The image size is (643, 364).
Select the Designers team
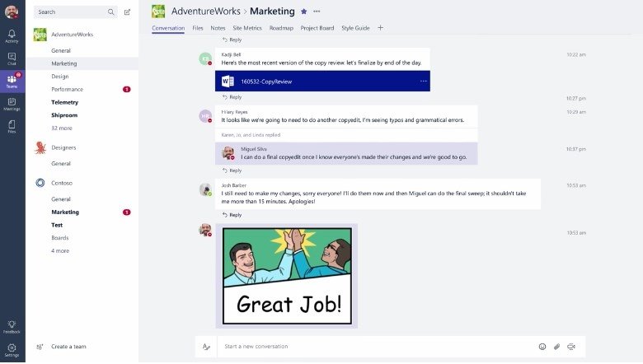[x=63, y=147]
